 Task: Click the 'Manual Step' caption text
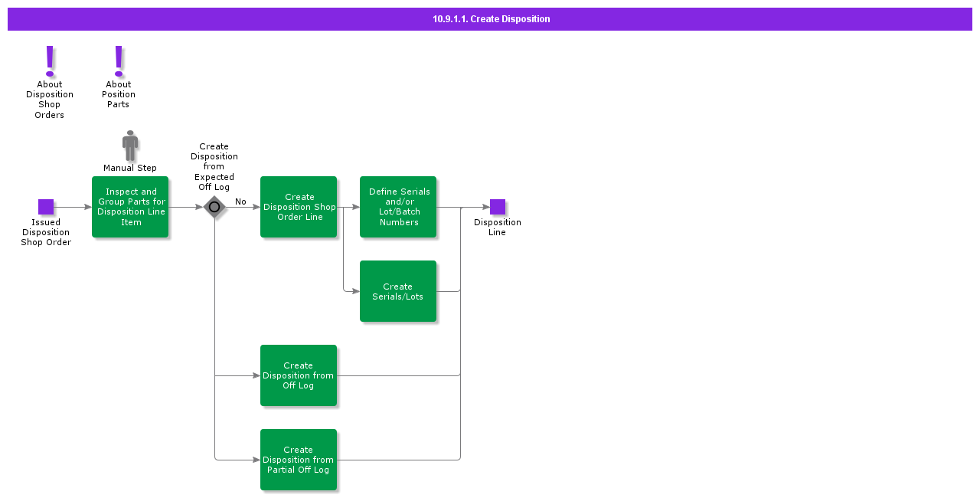point(130,168)
